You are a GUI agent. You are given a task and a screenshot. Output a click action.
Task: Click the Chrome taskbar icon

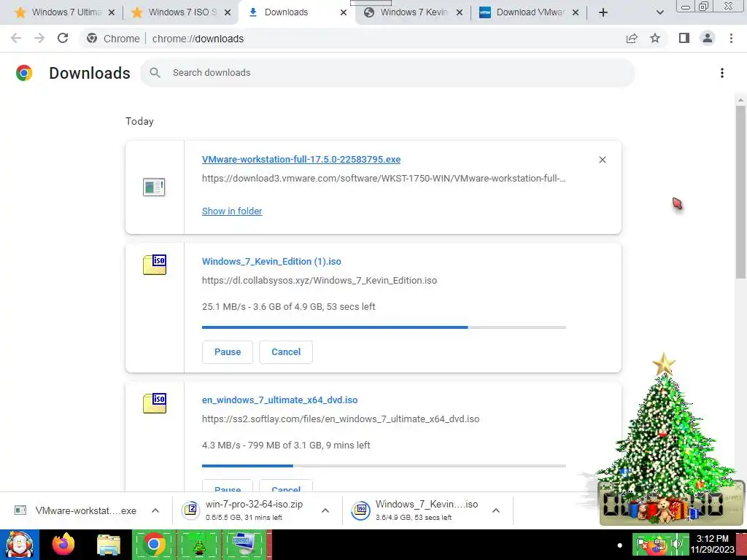tap(153, 545)
